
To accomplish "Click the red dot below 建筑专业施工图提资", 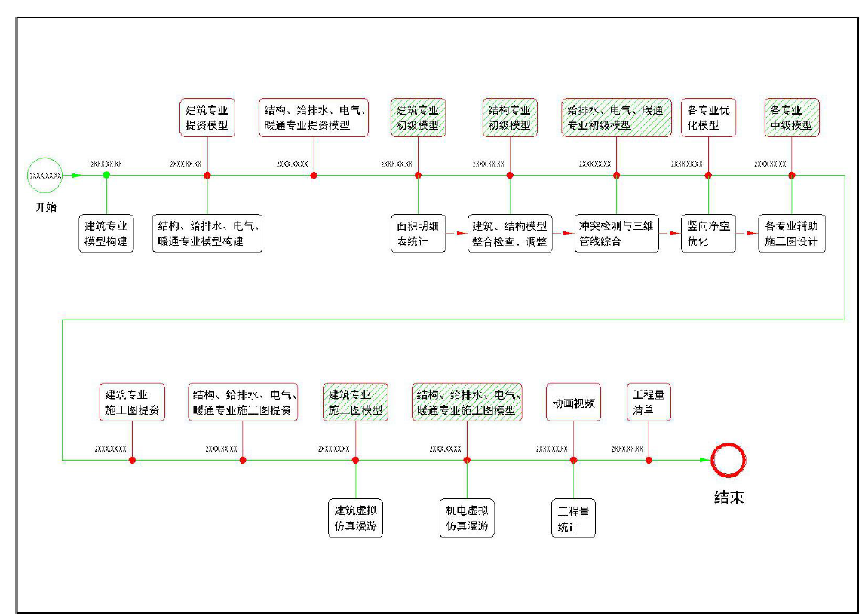I will [x=133, y=460].
